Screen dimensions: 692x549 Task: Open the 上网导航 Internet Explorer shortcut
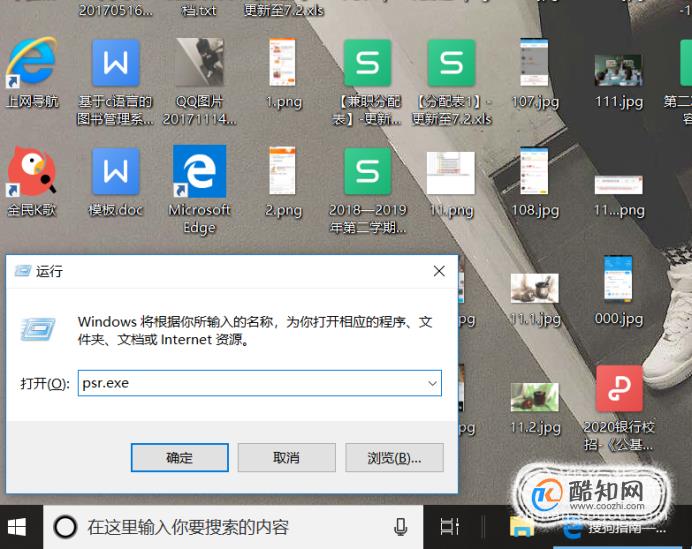coord(32,62)
